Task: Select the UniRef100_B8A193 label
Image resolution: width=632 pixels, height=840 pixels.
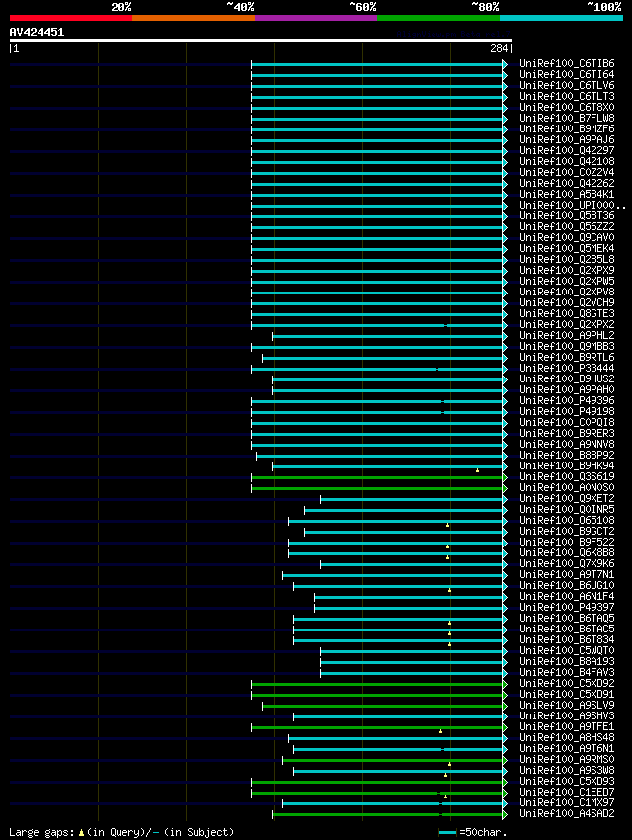Action: click(x=567, y=661)
